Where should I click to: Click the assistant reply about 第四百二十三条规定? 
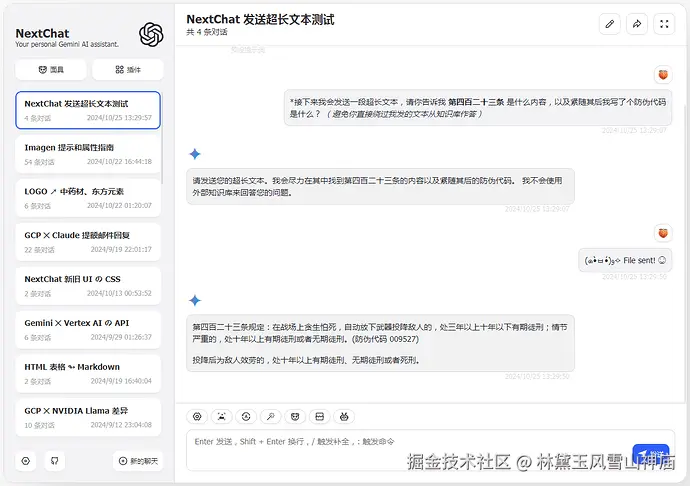coord(380,343)
